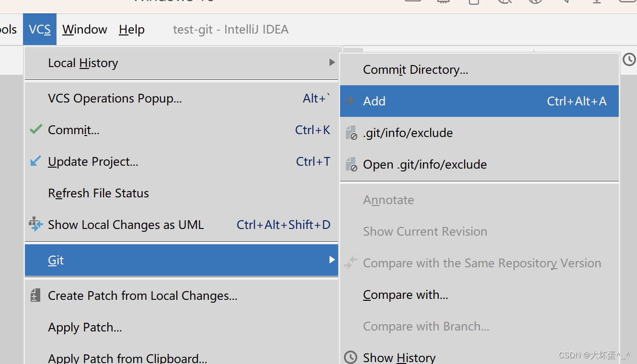
Task: Select Open .git/info/exclude entry
Action: [x=479, y=165]
